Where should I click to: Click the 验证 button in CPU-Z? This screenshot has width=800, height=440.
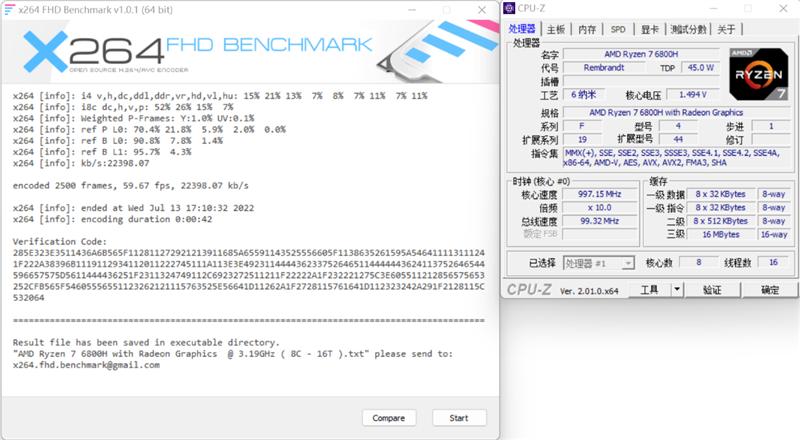click(x=712, y=290)
